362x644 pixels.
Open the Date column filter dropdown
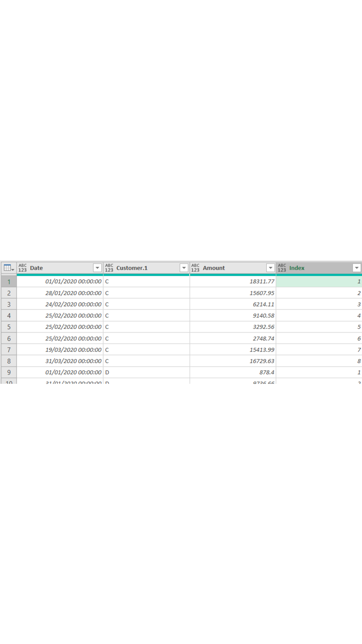pyautogui.click(x=97, y=268)
